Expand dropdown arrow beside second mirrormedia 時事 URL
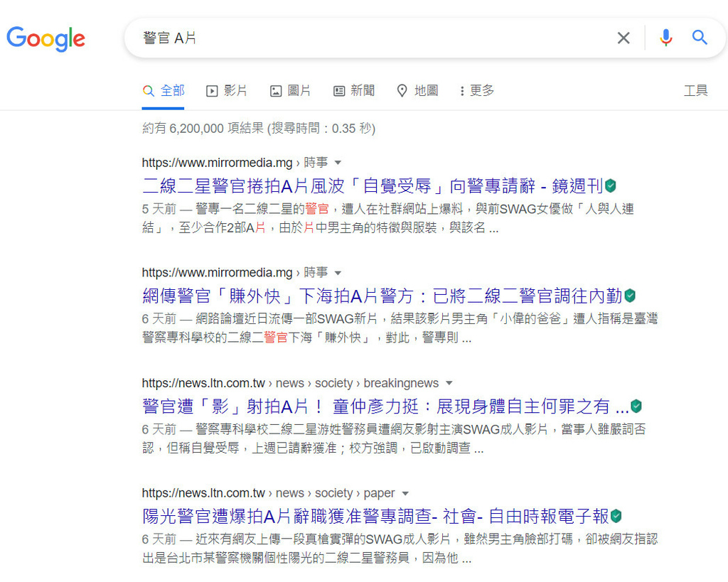This screenshot has height=582, width=728. click(x=338, y=273)
